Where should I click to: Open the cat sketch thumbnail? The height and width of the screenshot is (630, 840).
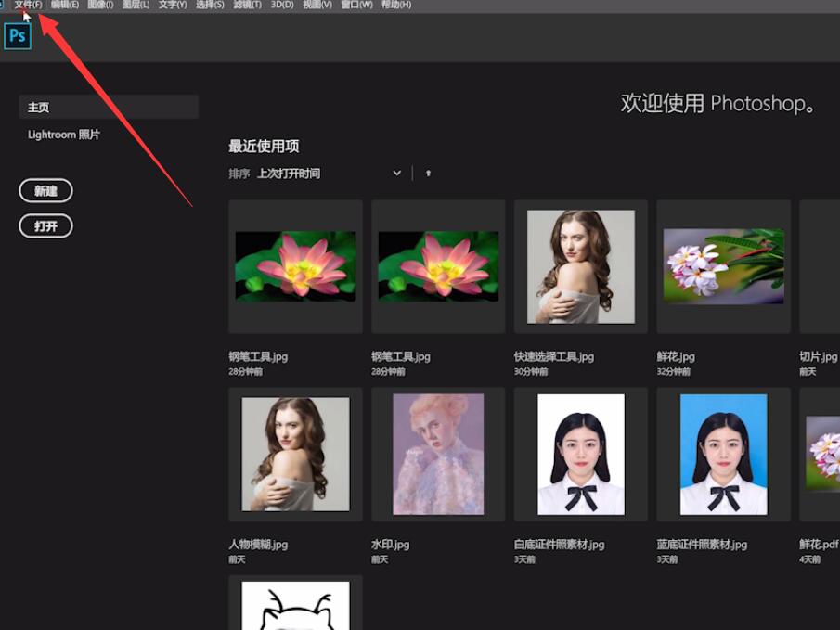click(x=296, y=603)
